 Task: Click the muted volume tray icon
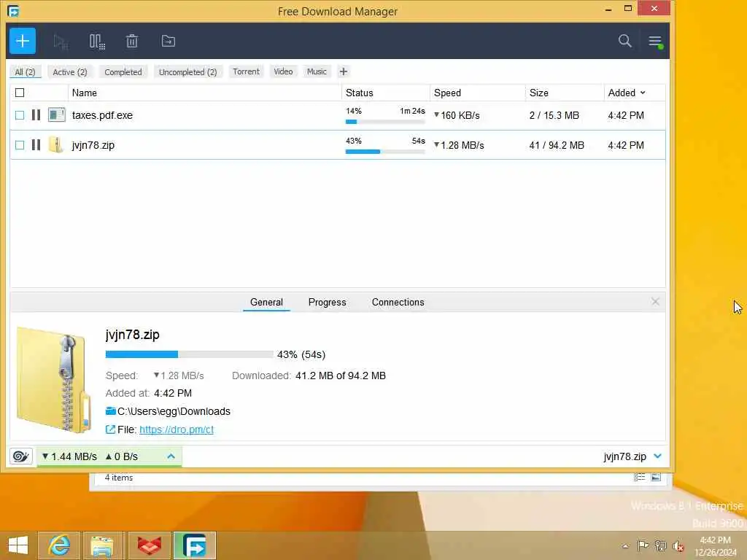point(678,546)
